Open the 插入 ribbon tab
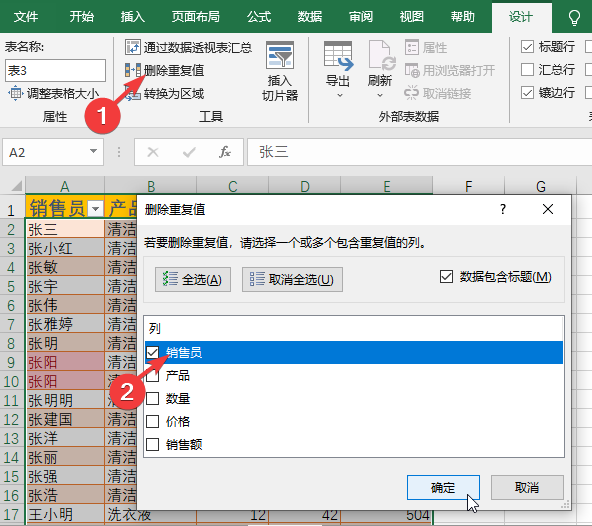 (x=133, y=17)
